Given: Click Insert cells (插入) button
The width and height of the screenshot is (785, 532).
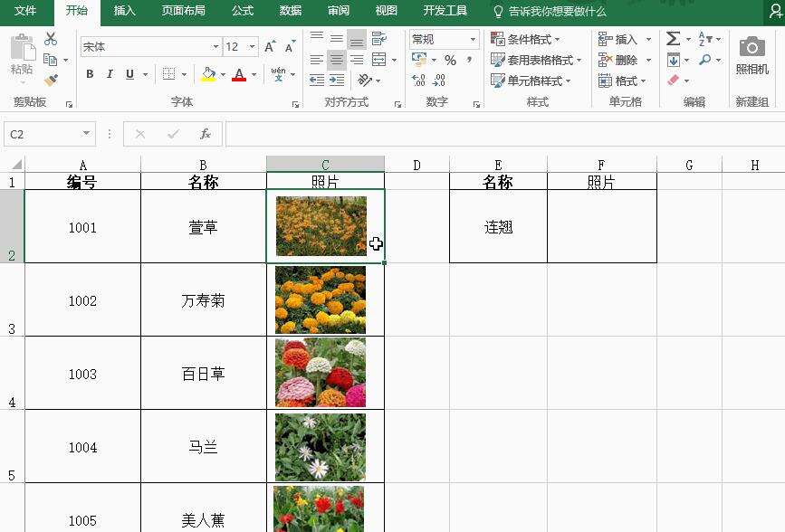Looking at the screenshot, I should (x=618, y=39).
